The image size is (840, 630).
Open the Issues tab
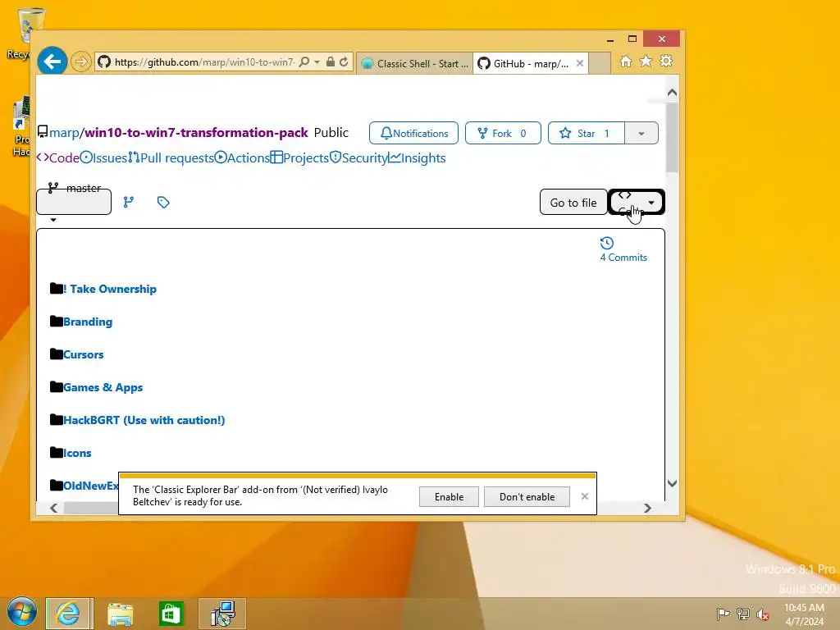click(103, 158)
